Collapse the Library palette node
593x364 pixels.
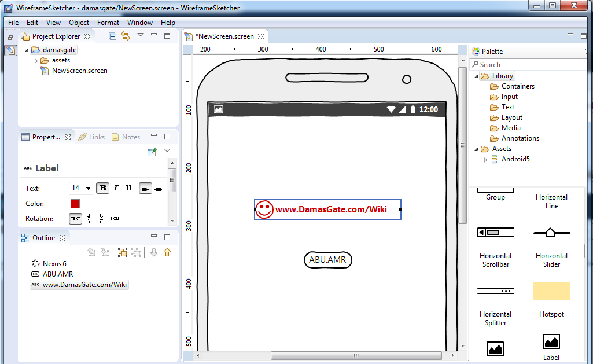[x=477, y=76]
